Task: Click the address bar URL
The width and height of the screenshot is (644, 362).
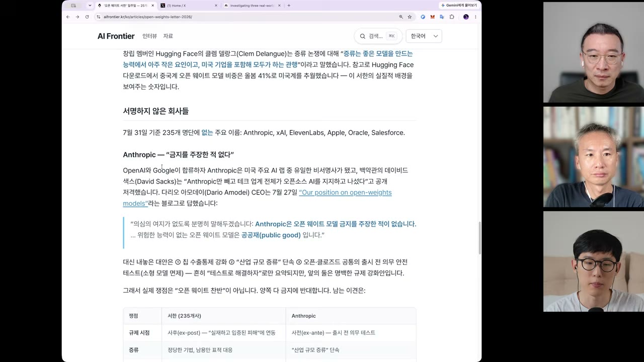Action: point(148,17)
